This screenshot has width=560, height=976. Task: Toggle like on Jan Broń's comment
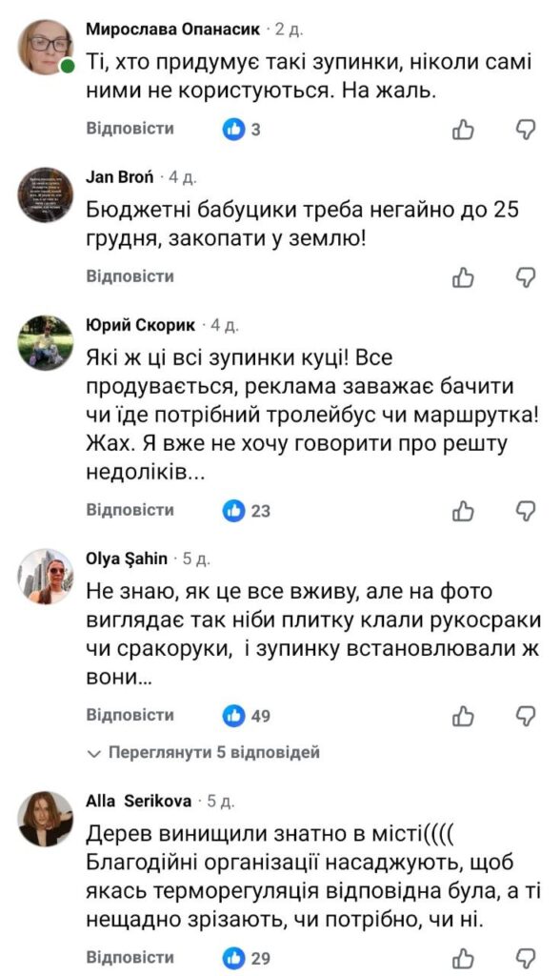466,278
